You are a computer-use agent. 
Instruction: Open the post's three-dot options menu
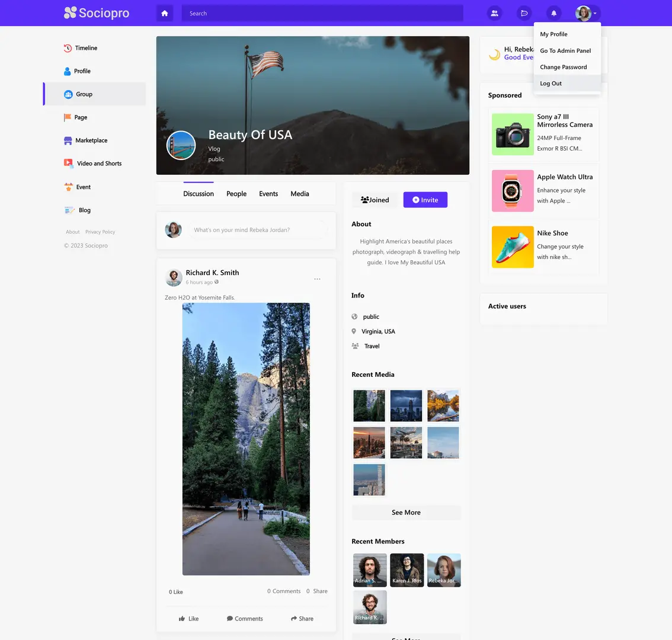[317, 279]
